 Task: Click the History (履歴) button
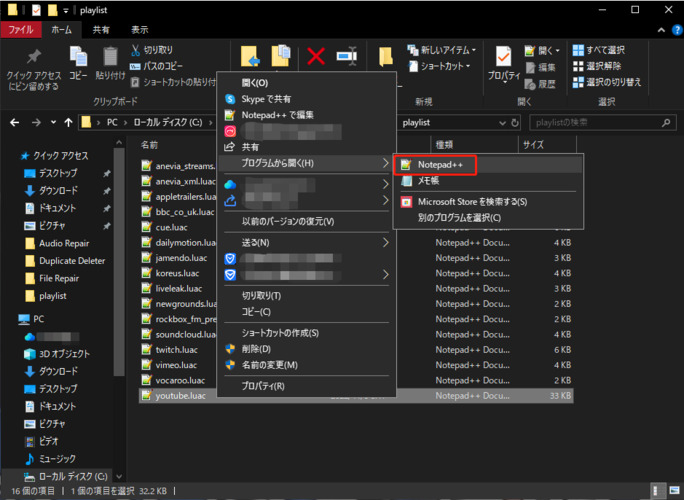[x=540, y=84]
